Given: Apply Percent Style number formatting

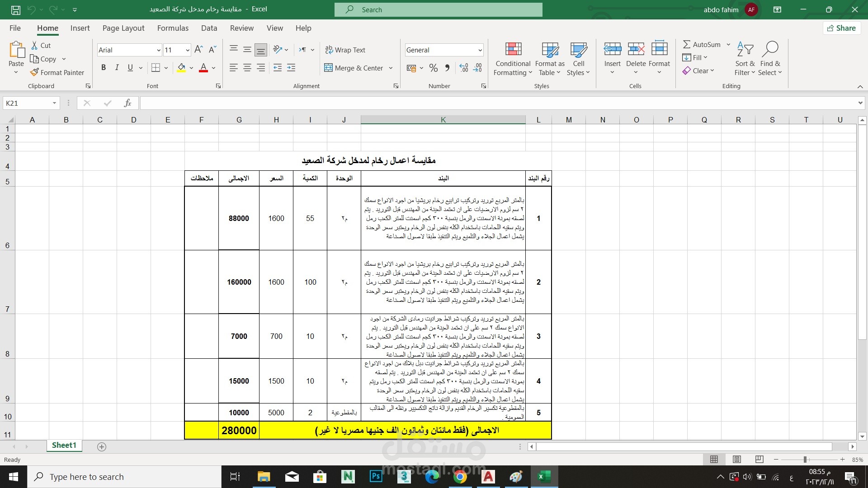Looking at the screenshot, I should coord(433,68).
